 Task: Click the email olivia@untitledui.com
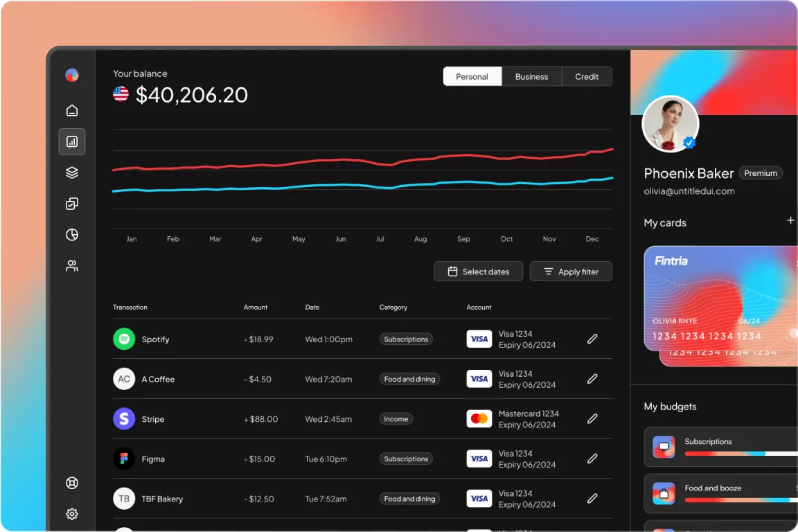coord(689,191)
